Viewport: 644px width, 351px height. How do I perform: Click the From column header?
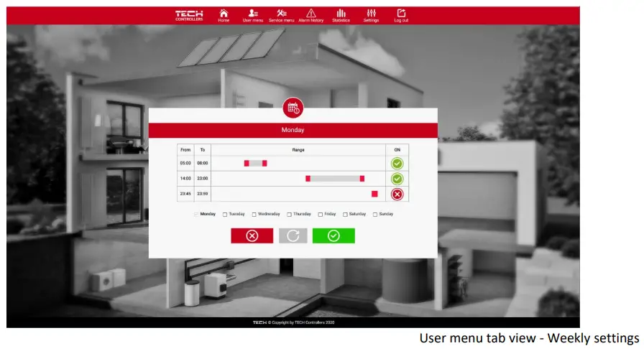(185, 150)
